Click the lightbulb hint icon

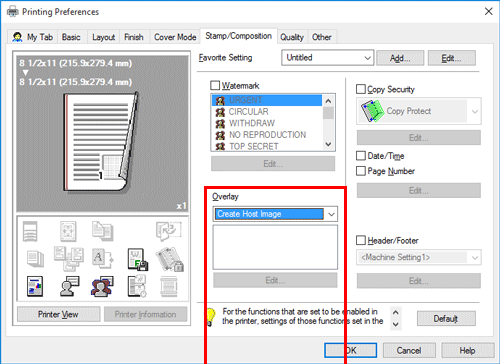(210, 317)
